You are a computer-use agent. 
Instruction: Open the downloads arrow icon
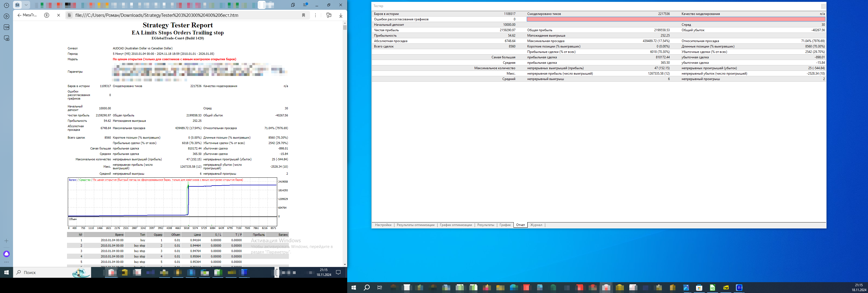pyautogui.click(x=341, y=15)
